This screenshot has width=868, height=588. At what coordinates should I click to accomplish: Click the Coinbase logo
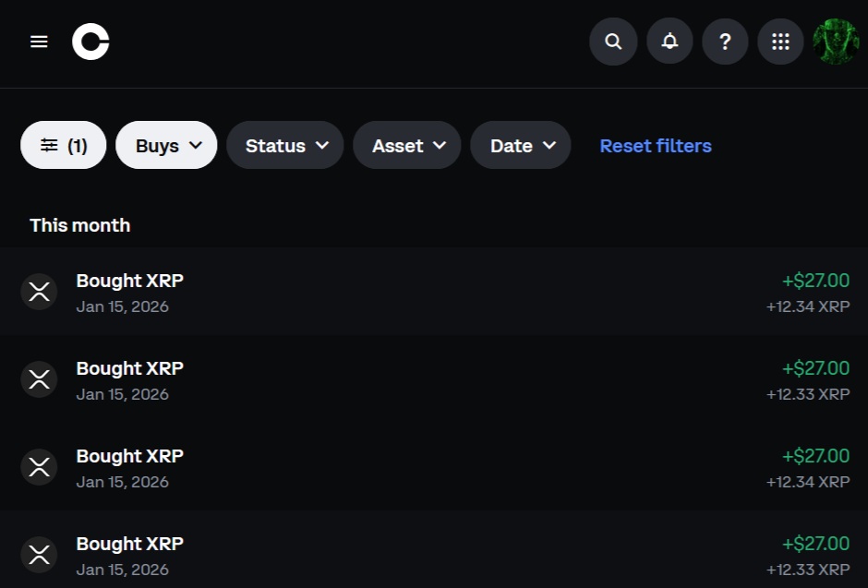90,42
